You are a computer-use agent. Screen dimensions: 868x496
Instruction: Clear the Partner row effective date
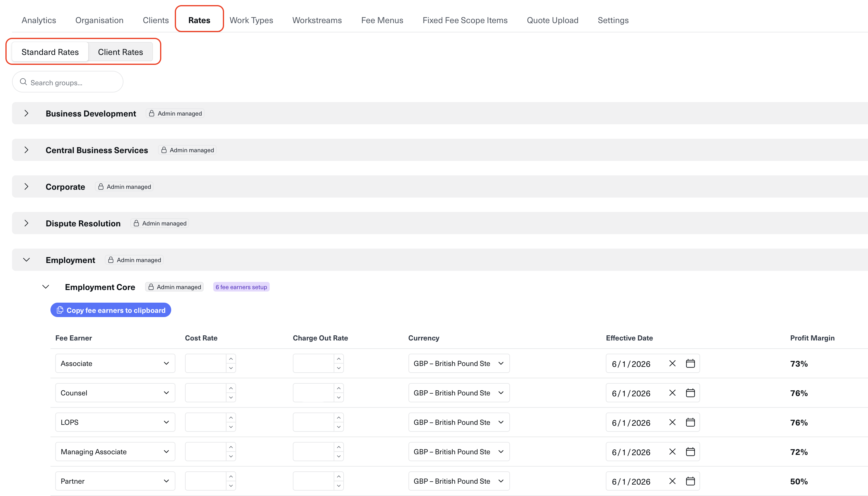pos(672,481)
